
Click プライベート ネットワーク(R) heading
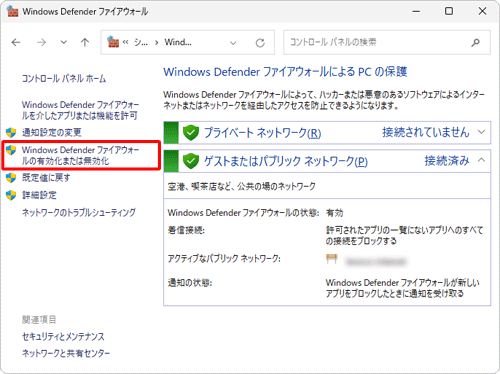pyautogui.click(x=262, y=133)
